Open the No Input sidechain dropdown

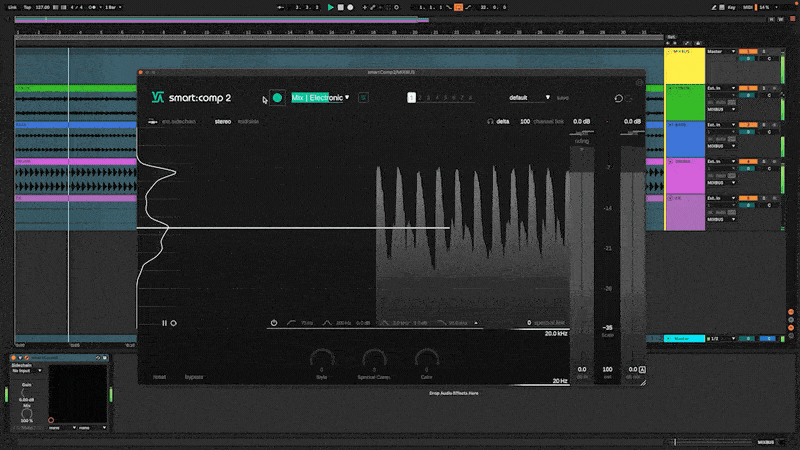[x=26, y=371]
